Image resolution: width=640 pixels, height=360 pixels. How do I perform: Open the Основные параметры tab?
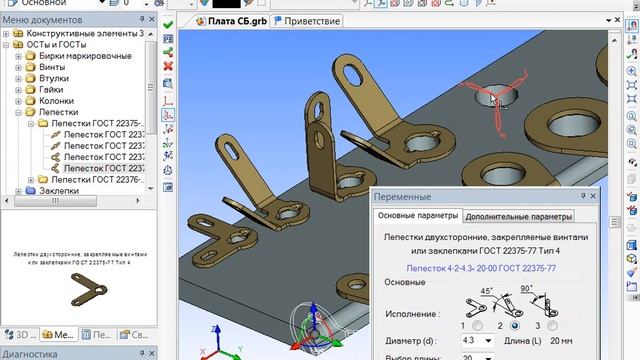(x=418, y=216)
